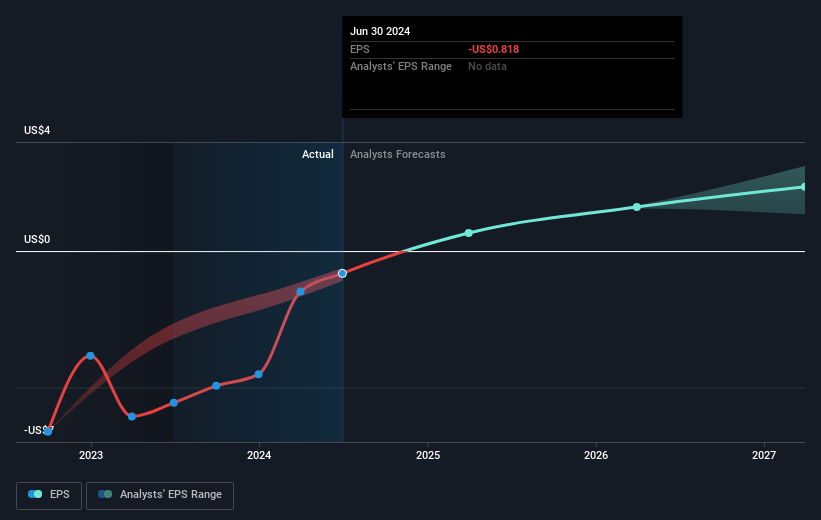
Task: Click the 2023 x-axis label
Action: (x=91, y=455)
